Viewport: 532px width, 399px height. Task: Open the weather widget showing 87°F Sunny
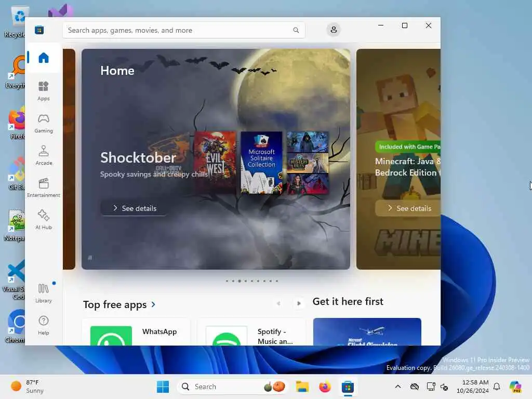[27, 387]
